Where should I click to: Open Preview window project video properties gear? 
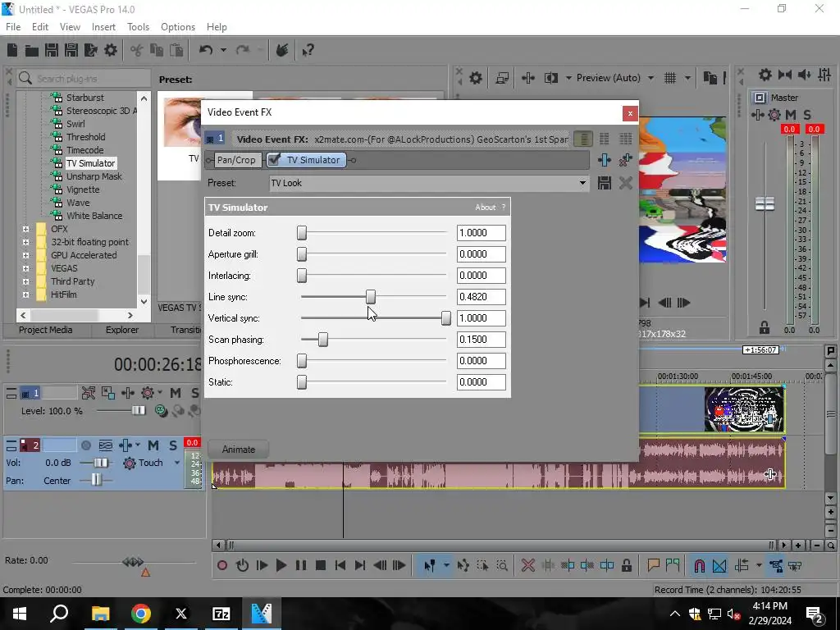pos(476,78)
